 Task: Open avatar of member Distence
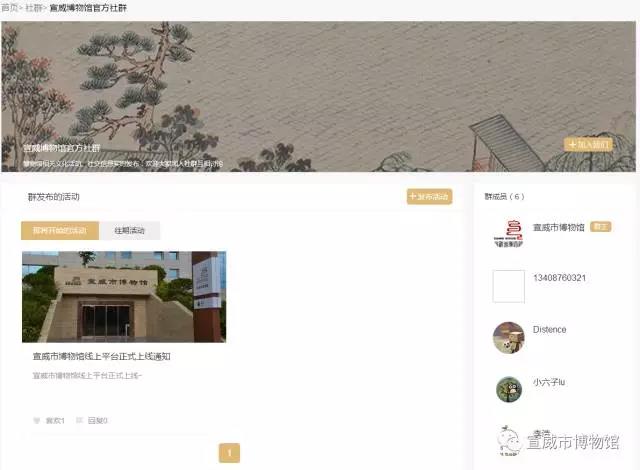click(x=509, y=337)
